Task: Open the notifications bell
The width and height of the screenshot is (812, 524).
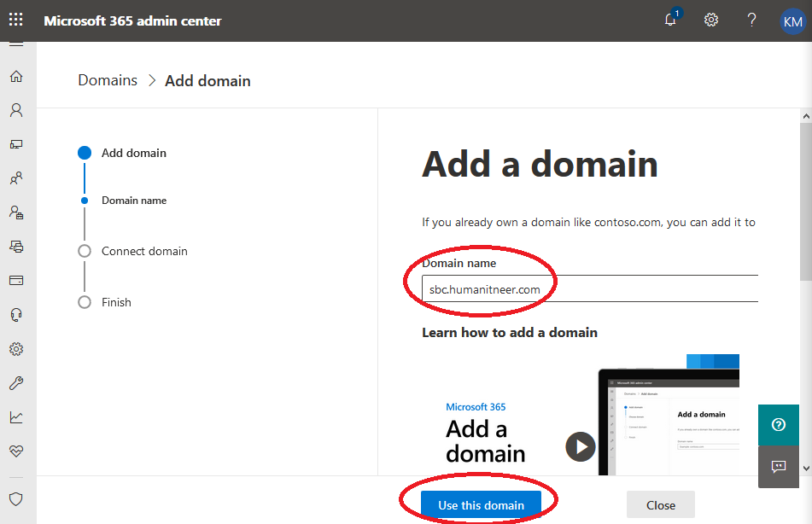Action: click(x=670, y=20)
